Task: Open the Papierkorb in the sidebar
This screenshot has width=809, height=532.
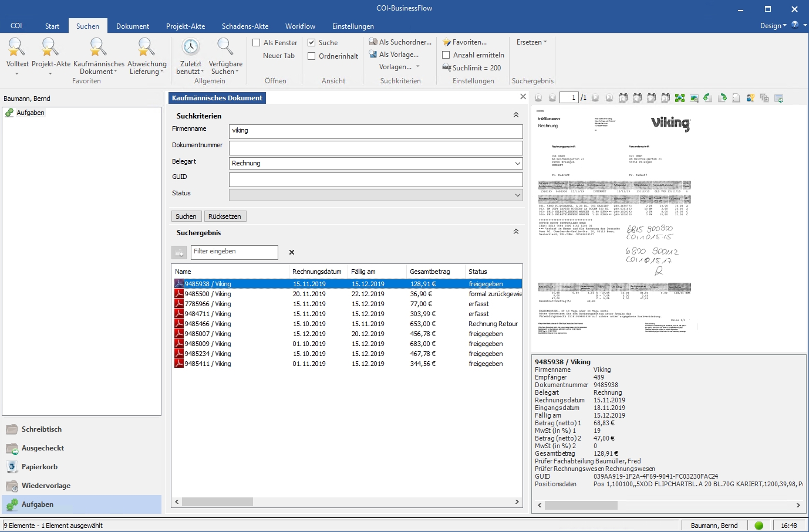Action: 39,467
